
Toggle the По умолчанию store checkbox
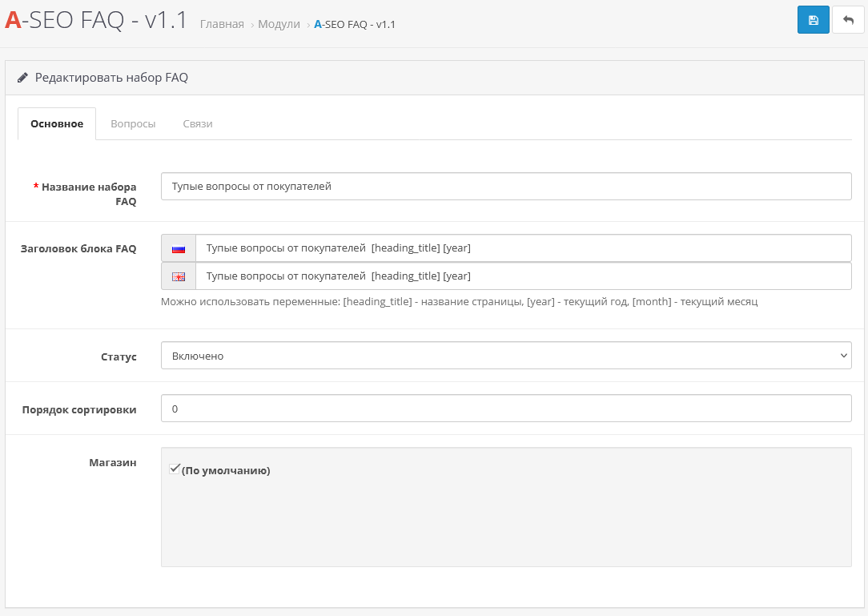[x=175, y=469]
